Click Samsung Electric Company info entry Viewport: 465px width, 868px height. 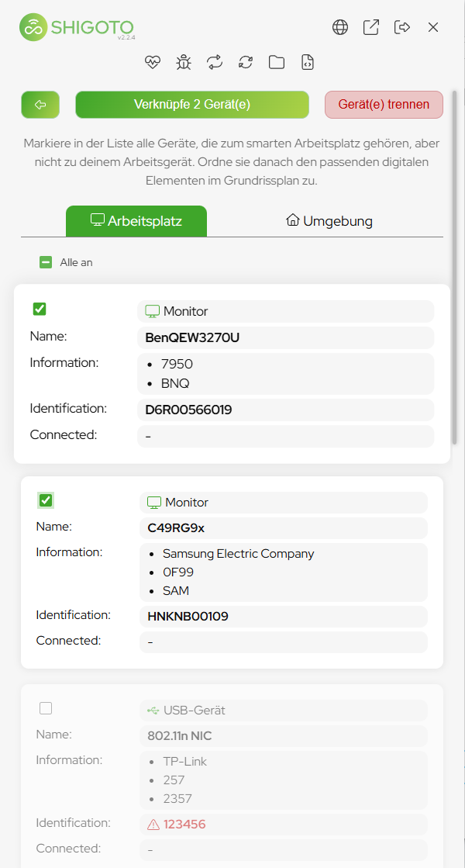[x=238, y=554]
